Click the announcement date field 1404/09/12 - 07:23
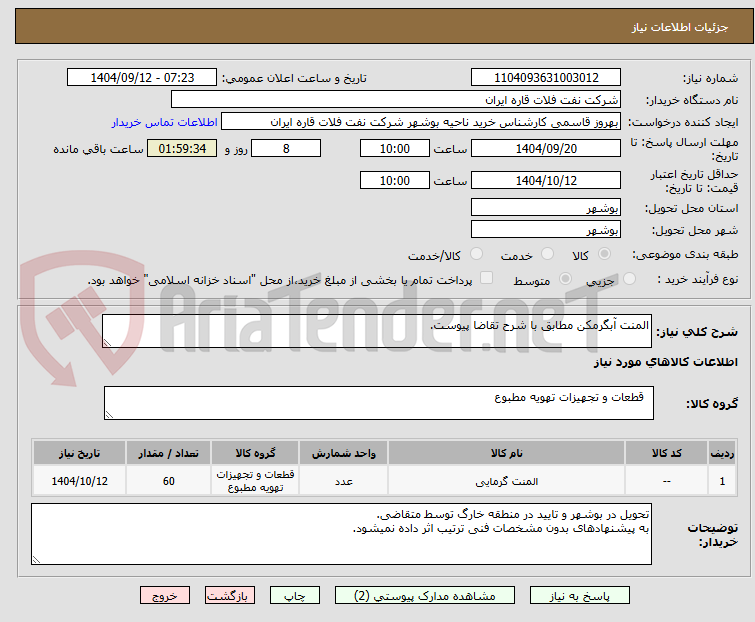 click(142, 78)
